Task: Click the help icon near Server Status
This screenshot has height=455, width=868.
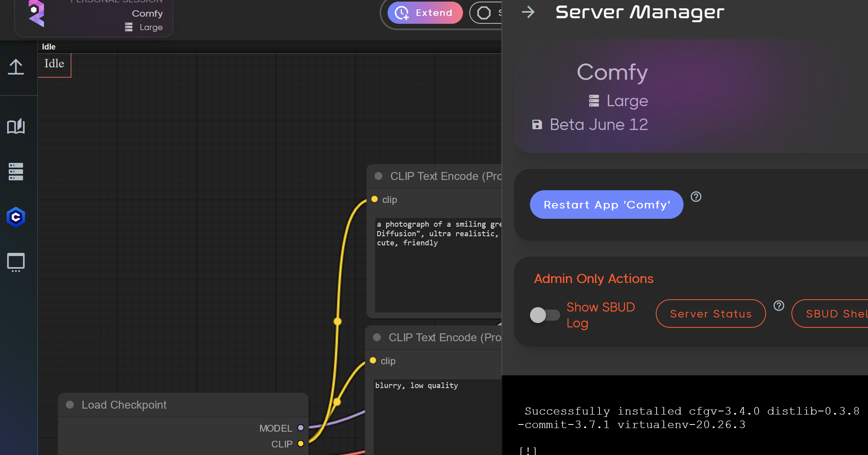Action: pyautogui.click(x=779, y=306)
